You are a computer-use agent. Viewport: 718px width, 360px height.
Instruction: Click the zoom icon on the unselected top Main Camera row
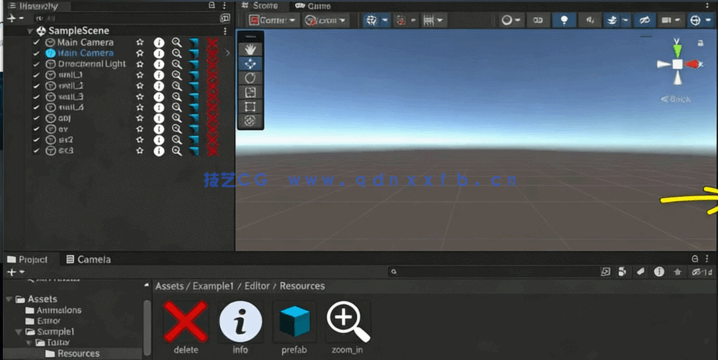176,43
